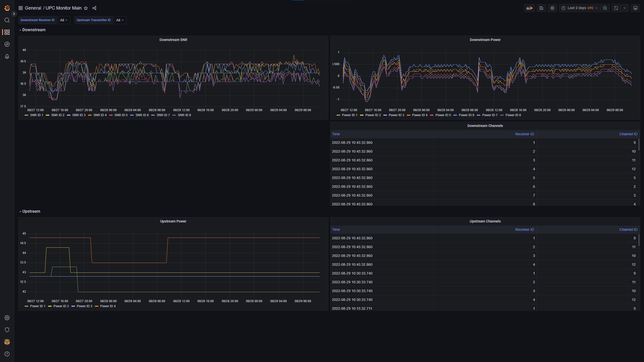Select Downstream Channels row with Receiver ID 5
Image resolution: width=644 pixels, height=362 pixels.
point(485,178)
